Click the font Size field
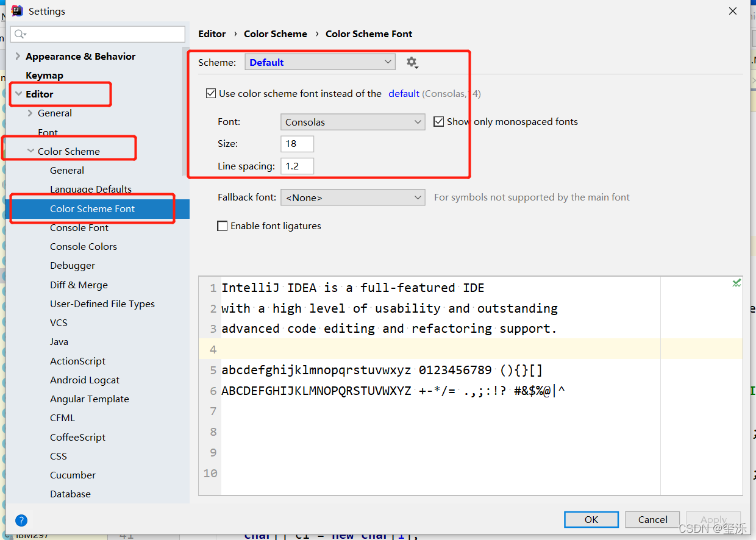This screenshot has height=540, width=756. (x=298, y=144)
